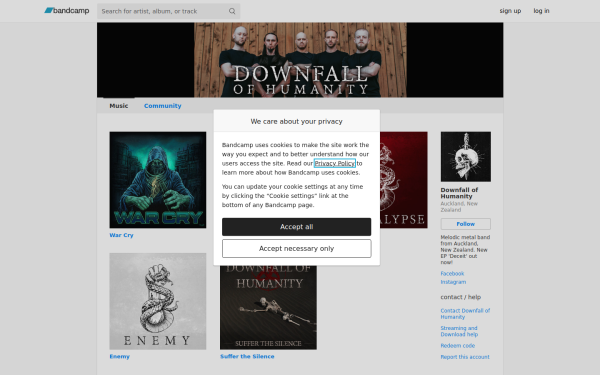The height and width of the screenshot is (375, 600).
Task: Click the contact / help heading
Action: click(461, 297)
